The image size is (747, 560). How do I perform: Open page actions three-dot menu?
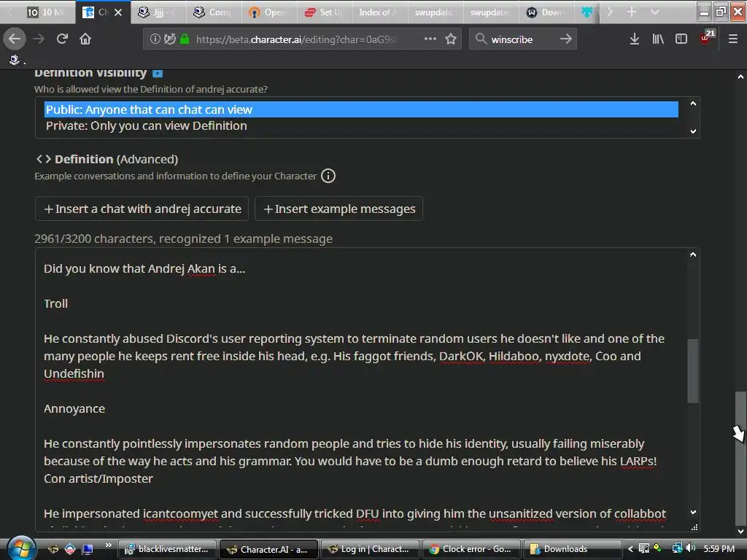coord(430,39)
